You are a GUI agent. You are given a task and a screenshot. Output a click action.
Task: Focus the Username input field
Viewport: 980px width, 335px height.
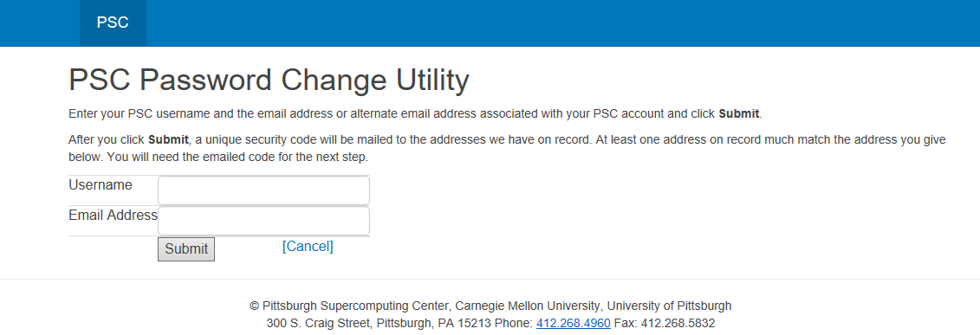click(x=263, y=190)
